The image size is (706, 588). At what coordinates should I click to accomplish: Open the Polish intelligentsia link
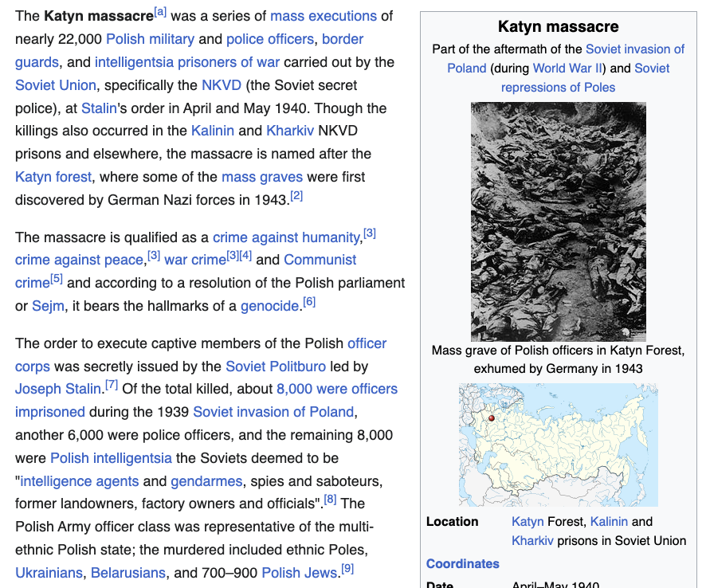coord(111,458)
